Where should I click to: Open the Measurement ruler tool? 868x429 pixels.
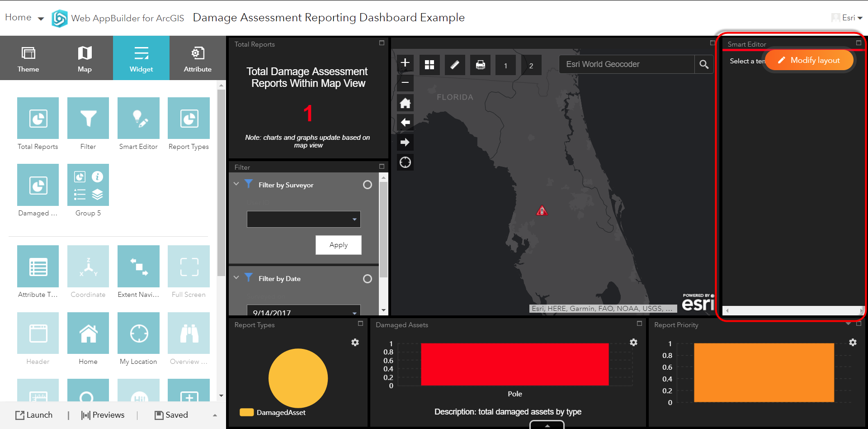[x=455, y=65]
